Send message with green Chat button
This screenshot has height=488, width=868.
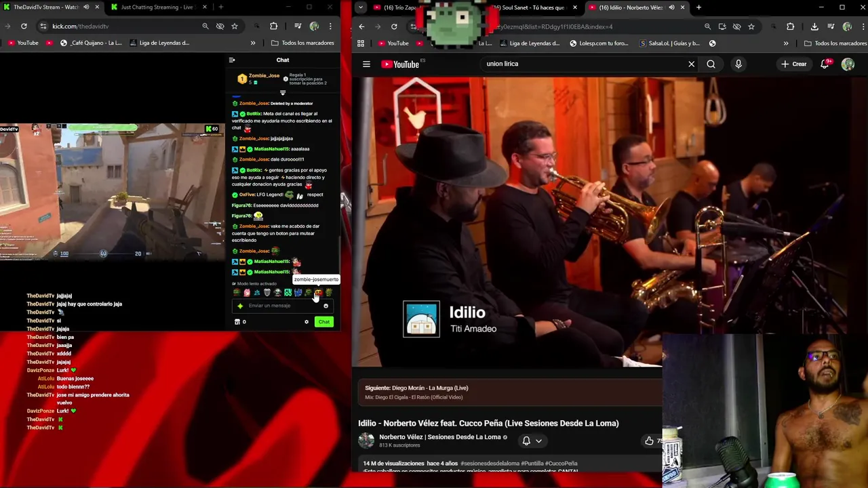point(324,322)
